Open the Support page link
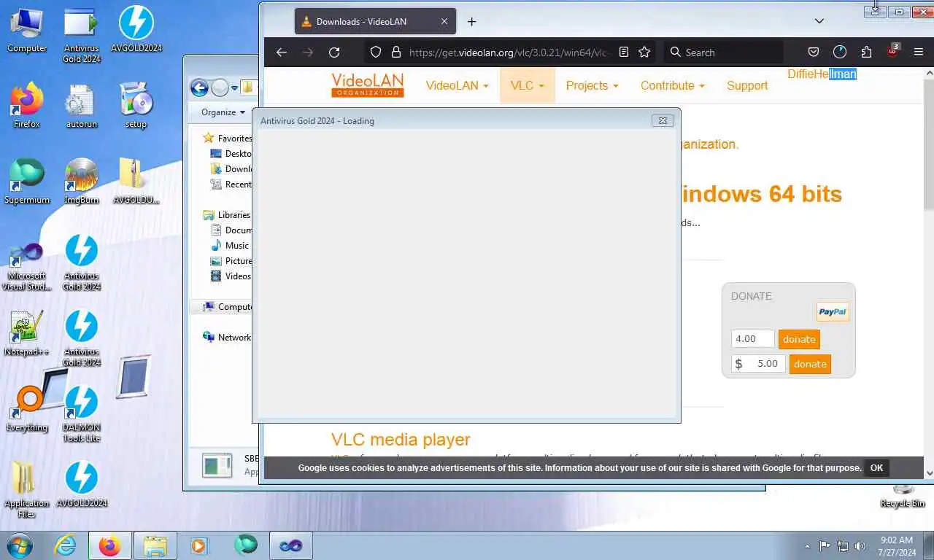The width and height of the screenshot is (934, 560). tap(747, 85)
